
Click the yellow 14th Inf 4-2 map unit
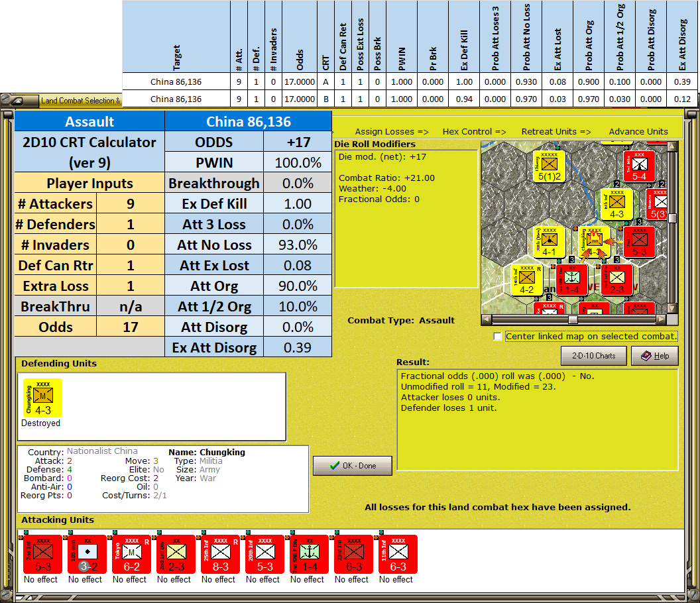tap(527, 280)
